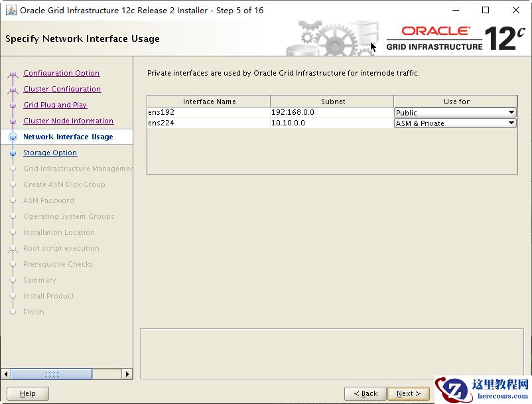Viewport: 532px width, 404px height.
Task: Jump to Cluster Node Information step
Action: pos(68,121)
